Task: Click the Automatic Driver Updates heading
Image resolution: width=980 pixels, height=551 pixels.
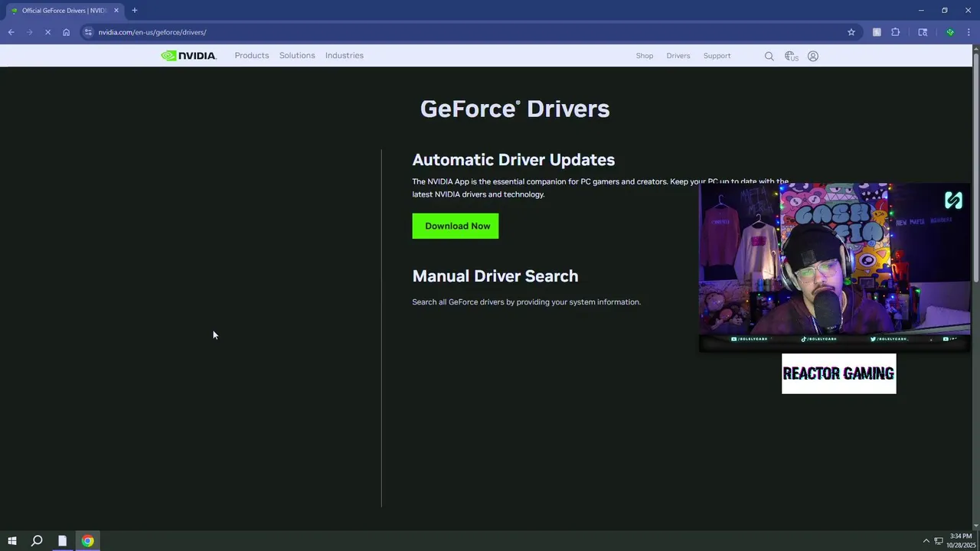Action: 514,160
